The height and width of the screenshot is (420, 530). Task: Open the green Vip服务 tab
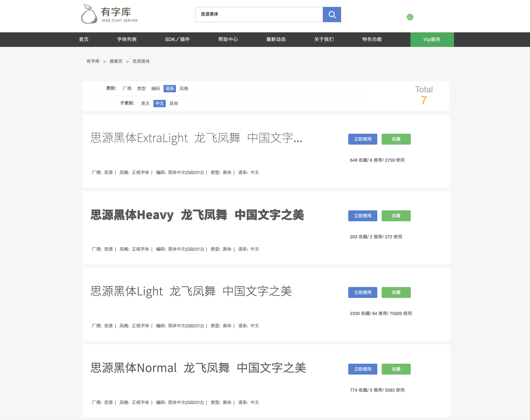(x=432, y=39)
